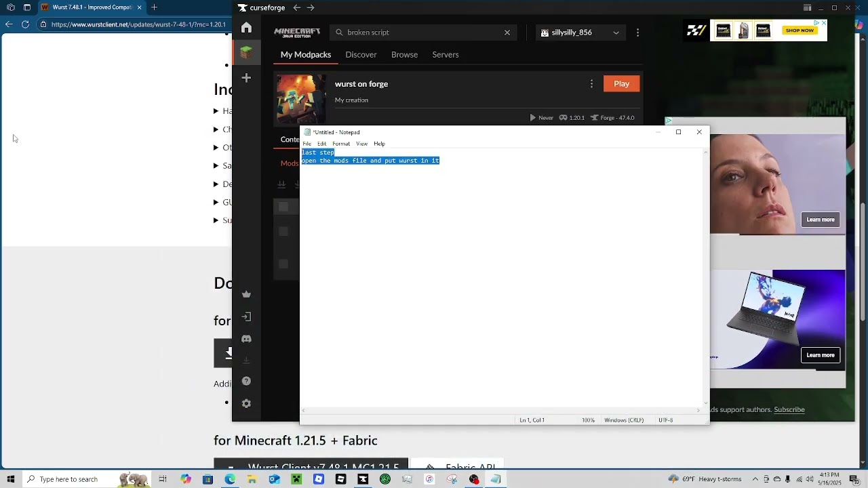Open the CurseForge Home sidebar icon
Screen dimensions: 868x488
[246, 28]
